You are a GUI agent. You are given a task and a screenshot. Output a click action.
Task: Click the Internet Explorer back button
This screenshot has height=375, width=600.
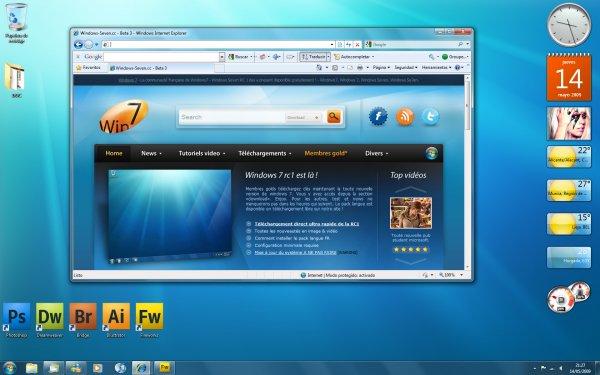(78, 45)
